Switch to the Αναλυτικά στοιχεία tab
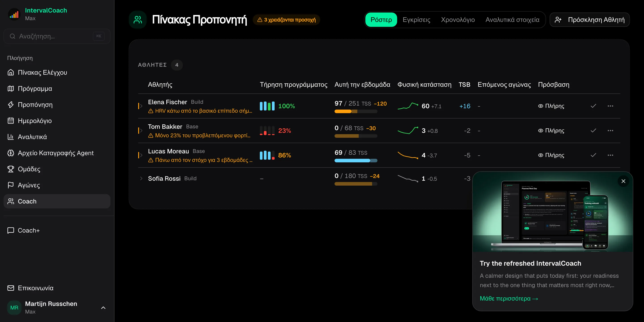The image size is (644, 322). [512, 20]
